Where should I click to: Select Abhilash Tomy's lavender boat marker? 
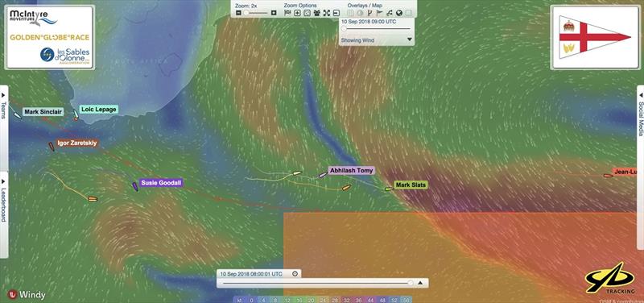[x=323, y=175]
